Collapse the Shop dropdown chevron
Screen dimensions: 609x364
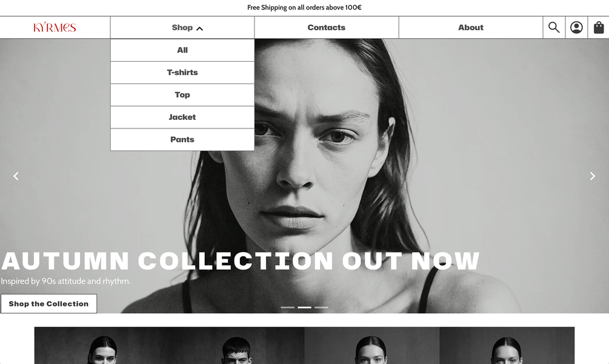(199, 28)
